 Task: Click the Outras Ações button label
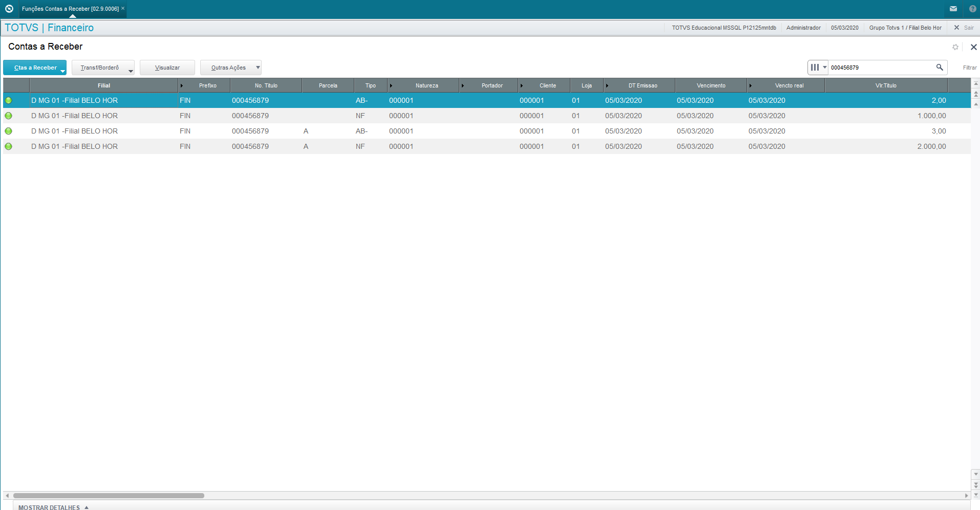click(x=228, y=68)
